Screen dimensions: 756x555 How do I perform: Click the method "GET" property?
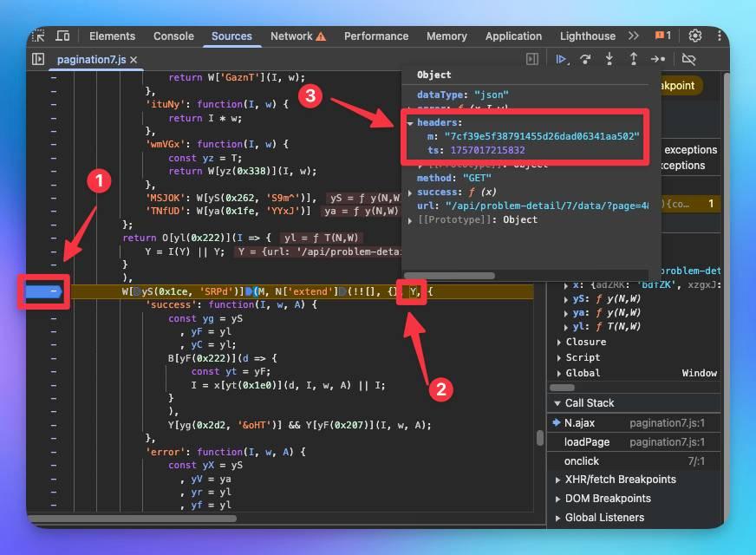tap(453, 178)
